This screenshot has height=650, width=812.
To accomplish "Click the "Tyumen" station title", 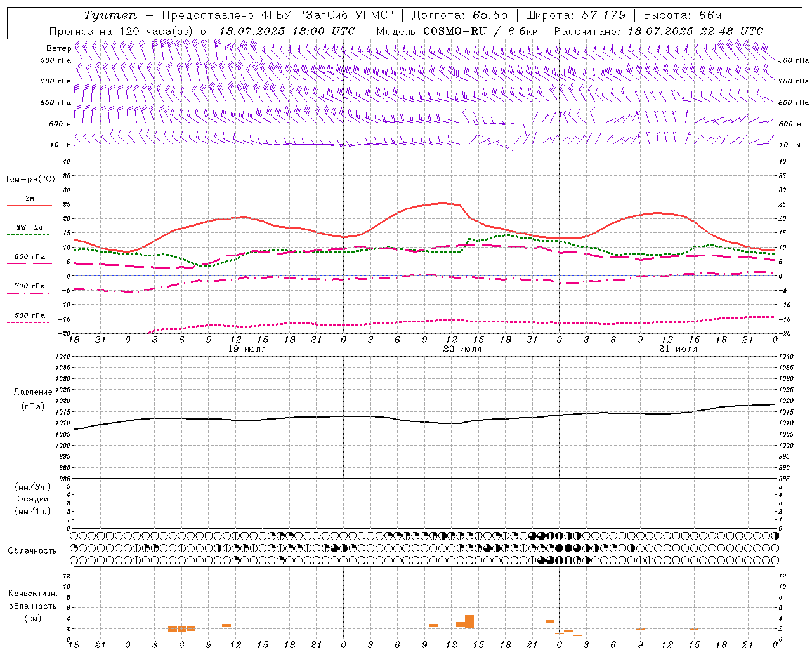I will 110,15.
